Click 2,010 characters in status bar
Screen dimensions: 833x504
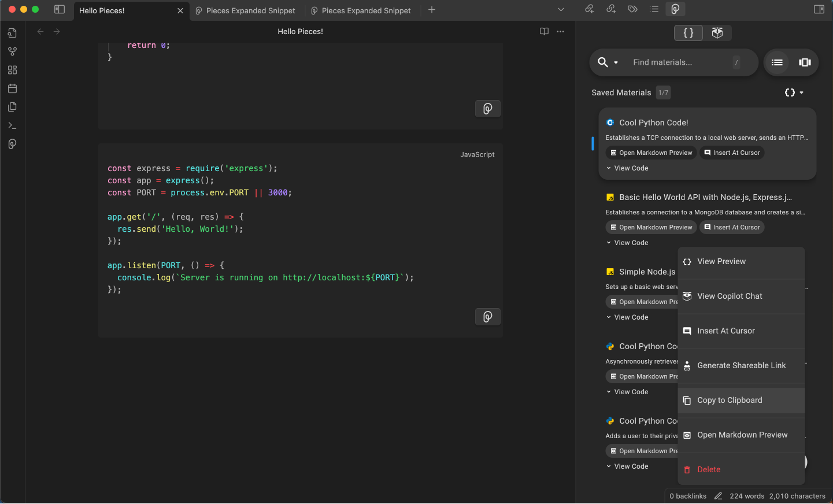(x=797, y=496)
